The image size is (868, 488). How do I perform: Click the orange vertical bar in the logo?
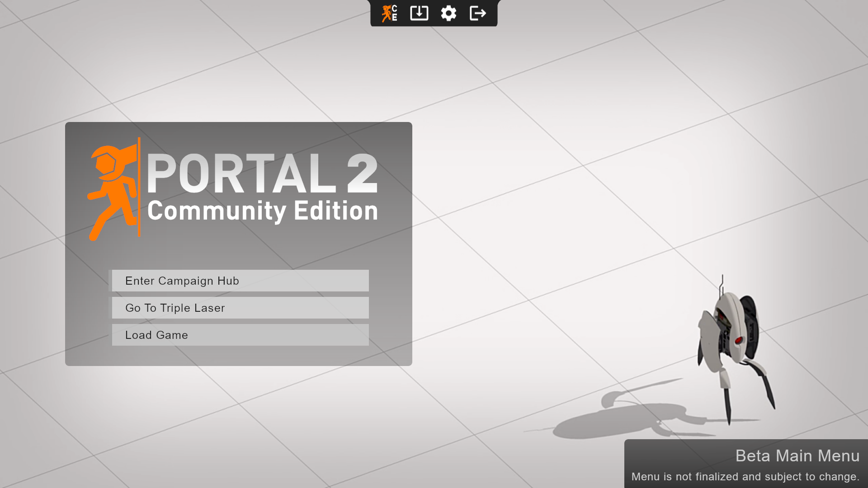click(x=139, y=188)
